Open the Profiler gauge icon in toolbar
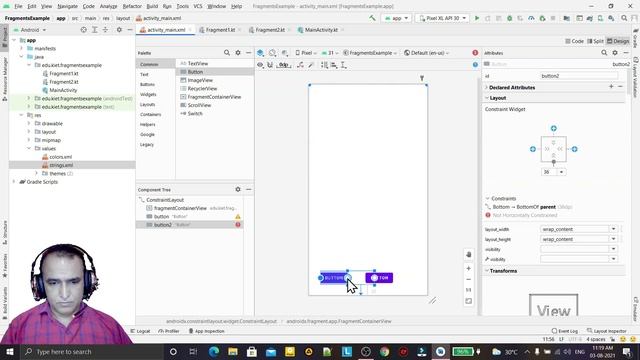Screen dimensions: 640x360 pyautogui.click(x=531, y=18)
